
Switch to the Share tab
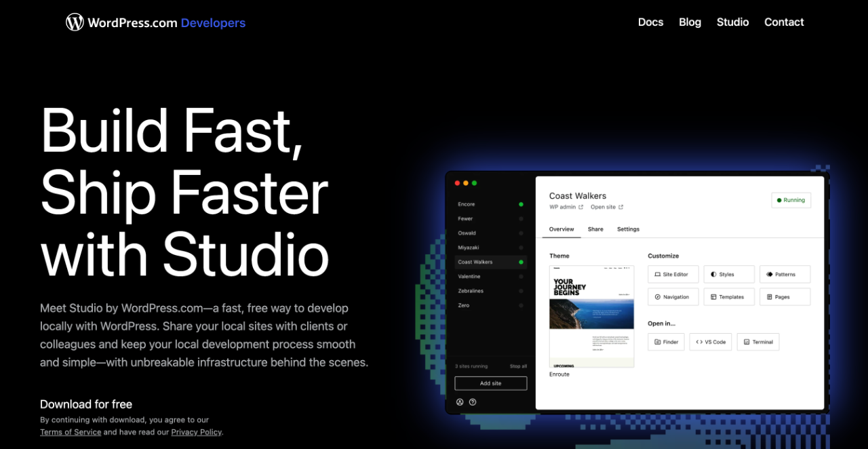coord(595,229)
